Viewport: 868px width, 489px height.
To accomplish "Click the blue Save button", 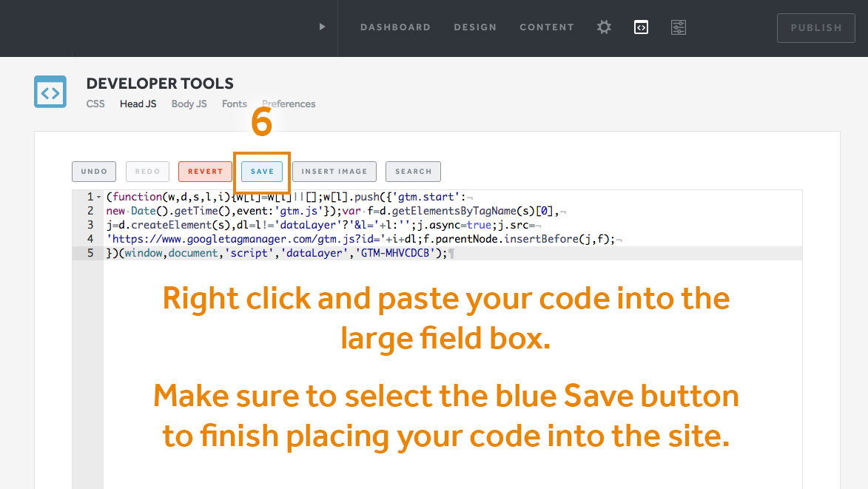I will point(262,172).
